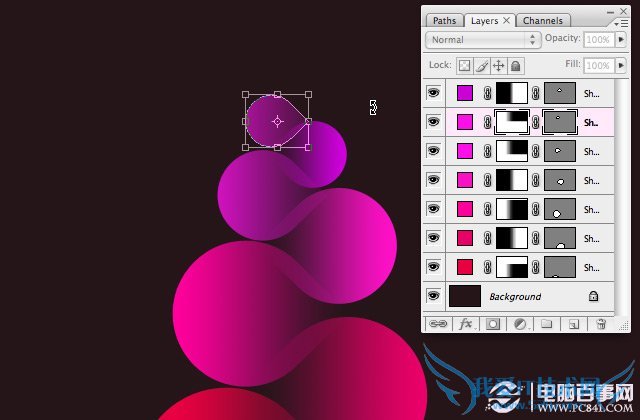The height and width of the screenshot is (420, 640).
Task: Click the selected layer's vector mask thumbnail
Action: click(x=560, y=122)
